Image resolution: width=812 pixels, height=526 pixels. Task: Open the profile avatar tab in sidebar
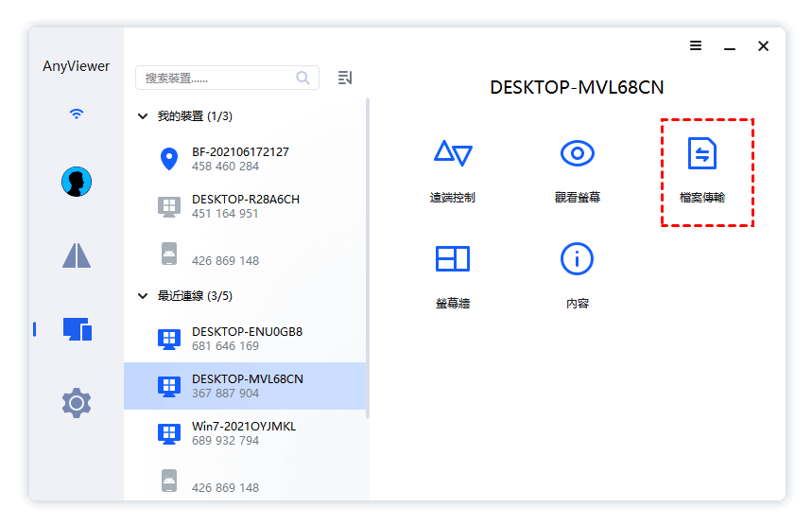pos(76,182)
